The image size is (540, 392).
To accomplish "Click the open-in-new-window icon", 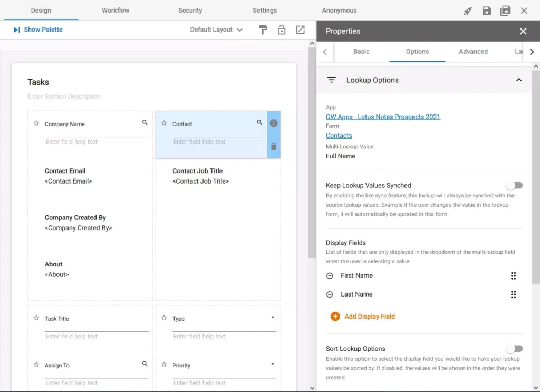I will click(300, 30).
